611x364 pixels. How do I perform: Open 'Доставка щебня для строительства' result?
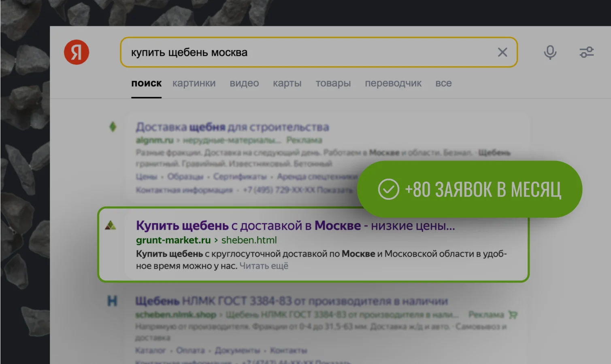pyautogui.click(x=232, y=127)
